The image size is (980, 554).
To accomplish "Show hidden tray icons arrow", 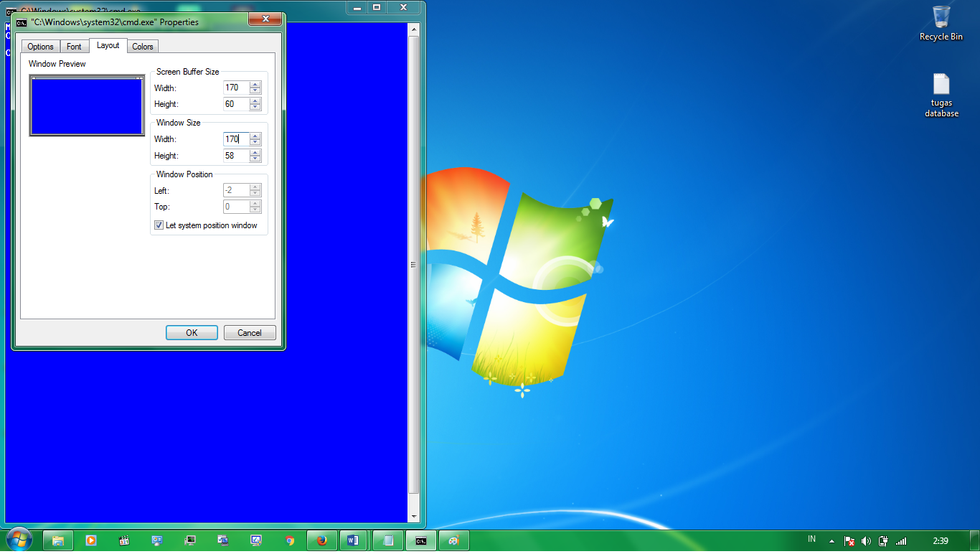I will [831, 541].
